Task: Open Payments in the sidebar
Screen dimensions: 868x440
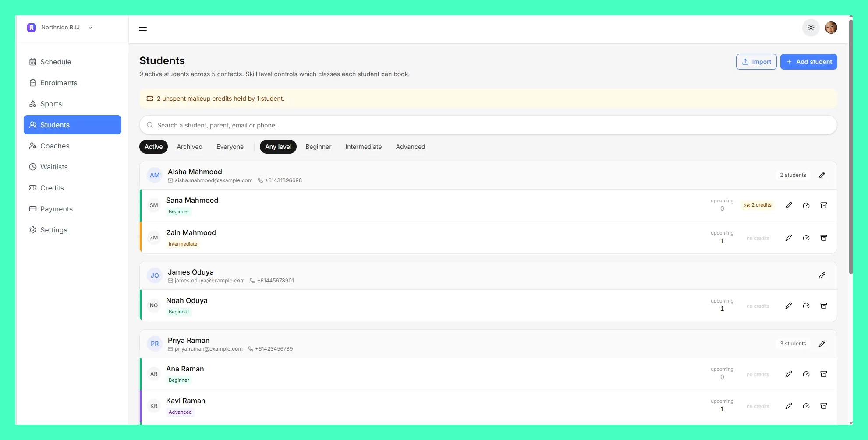Action: pos(72,209)
